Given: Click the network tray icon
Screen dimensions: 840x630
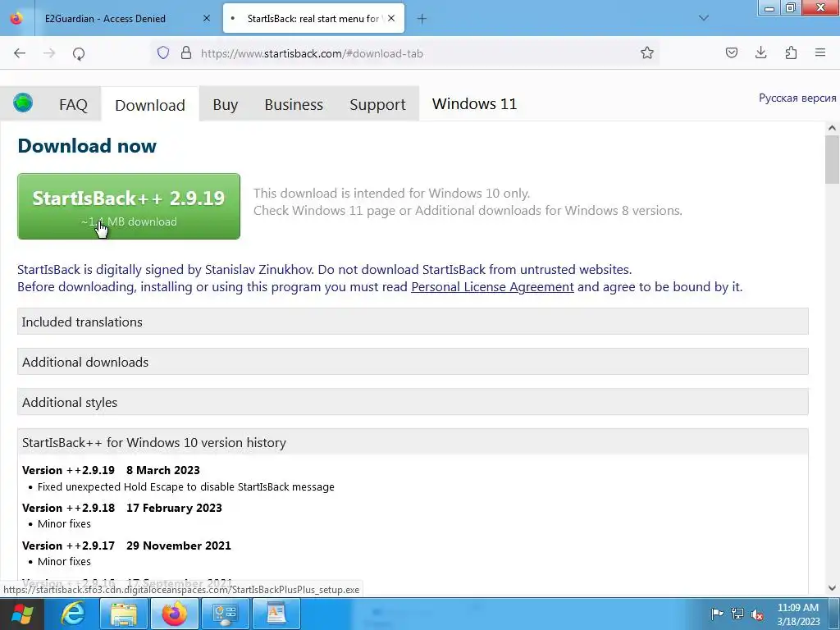Looking at the screenshot, I should [737, 614].
